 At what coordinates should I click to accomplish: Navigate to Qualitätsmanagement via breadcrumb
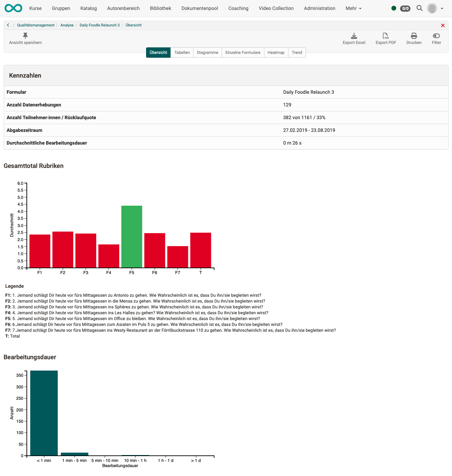(36, 25)
